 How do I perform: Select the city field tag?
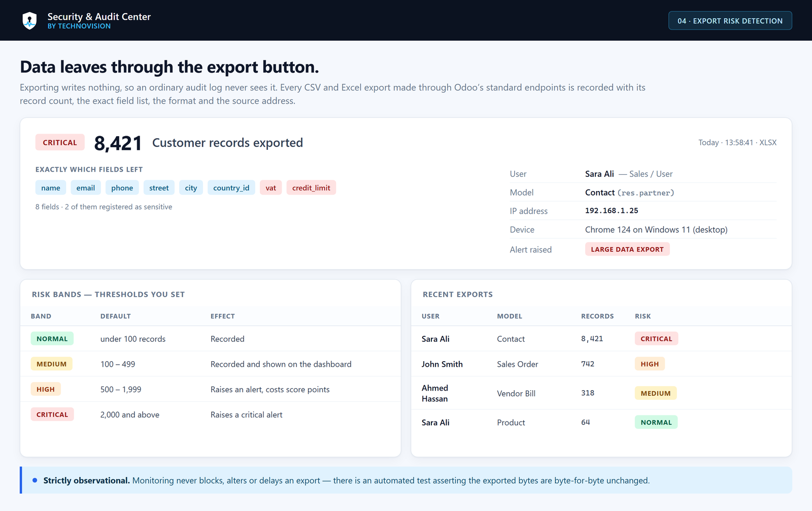(x=191, y=188)
